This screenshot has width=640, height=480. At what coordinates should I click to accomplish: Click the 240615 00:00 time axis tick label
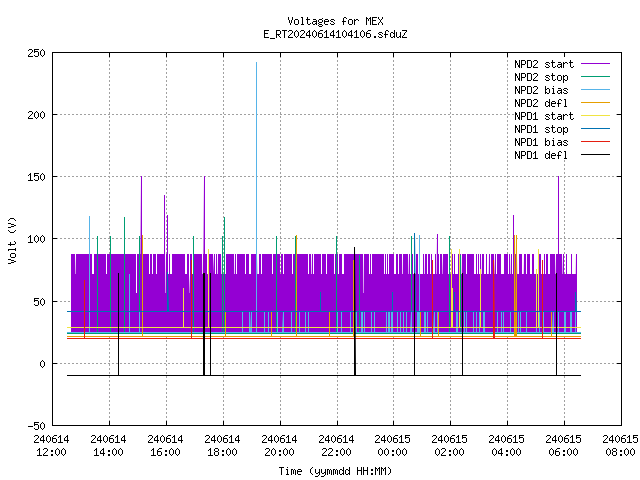coord(393,446)
